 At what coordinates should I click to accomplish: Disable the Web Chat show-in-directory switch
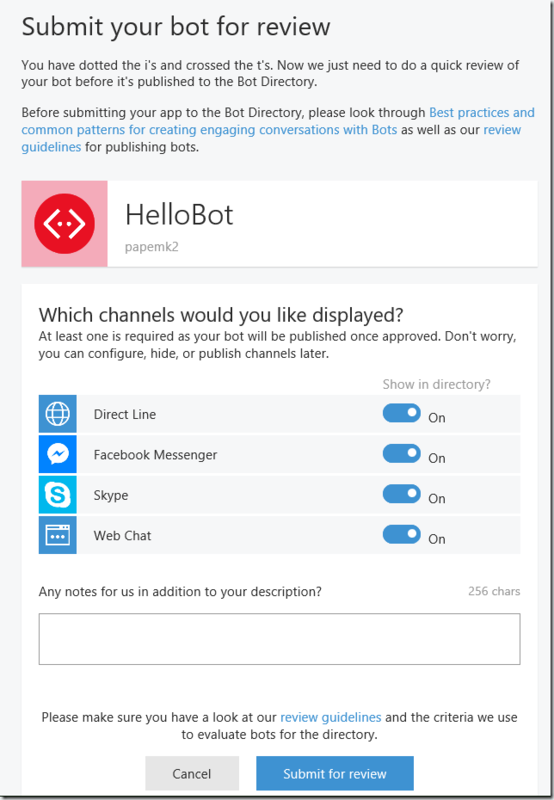coord(402,535)
